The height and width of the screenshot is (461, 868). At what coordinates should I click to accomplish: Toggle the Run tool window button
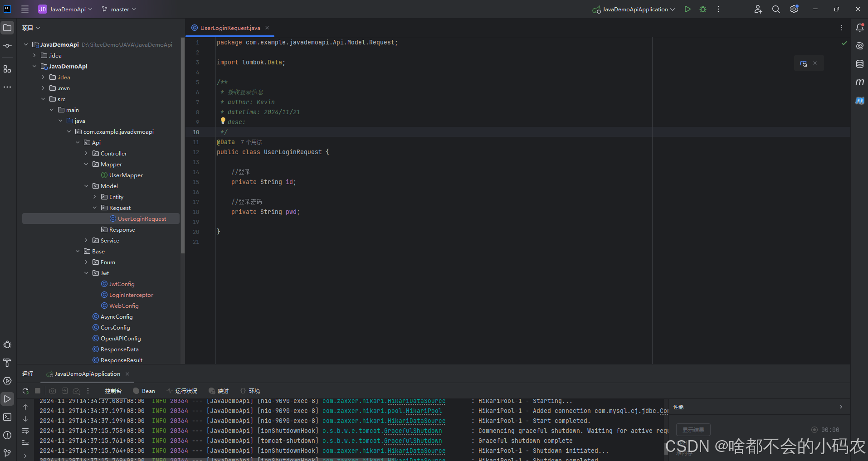click(7, 399)
